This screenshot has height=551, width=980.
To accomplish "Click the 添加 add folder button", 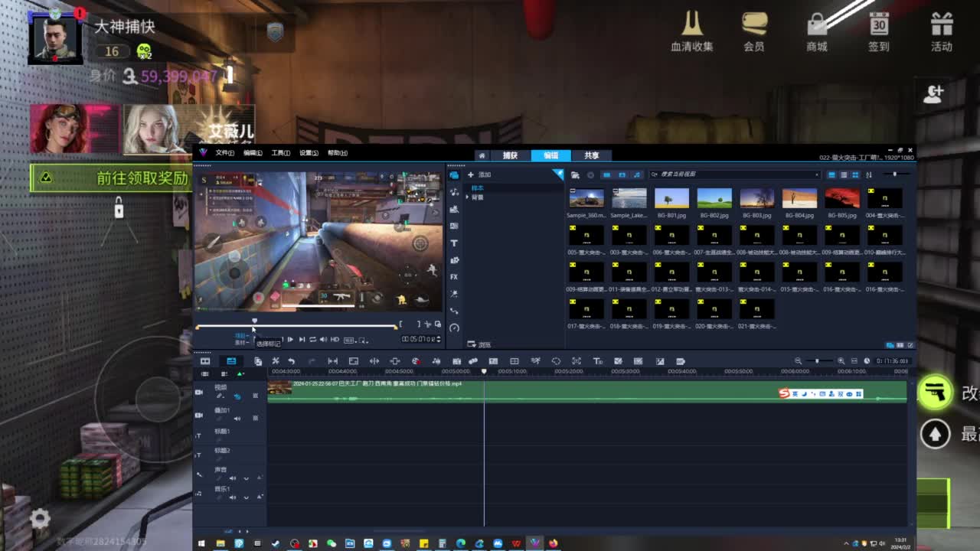I will click(479, 175).
